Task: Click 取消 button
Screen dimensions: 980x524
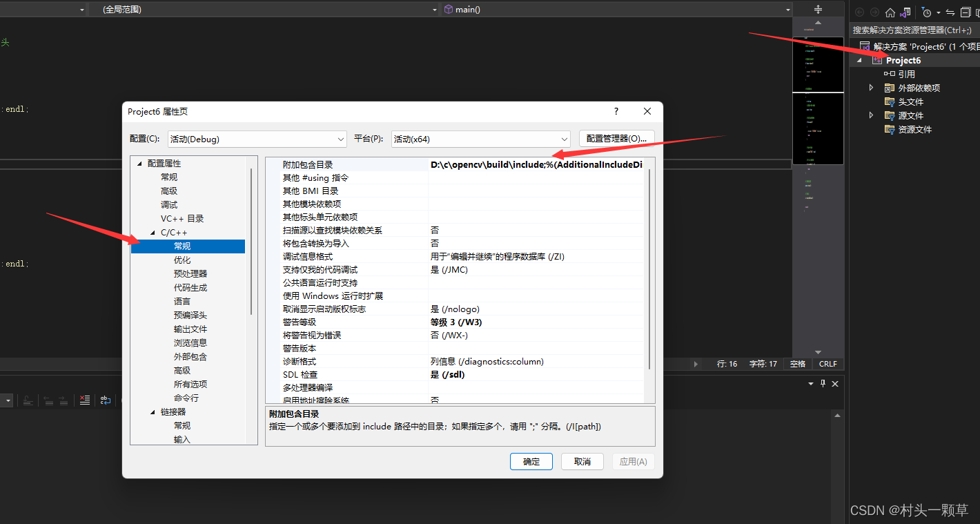Action: (582, 462)
